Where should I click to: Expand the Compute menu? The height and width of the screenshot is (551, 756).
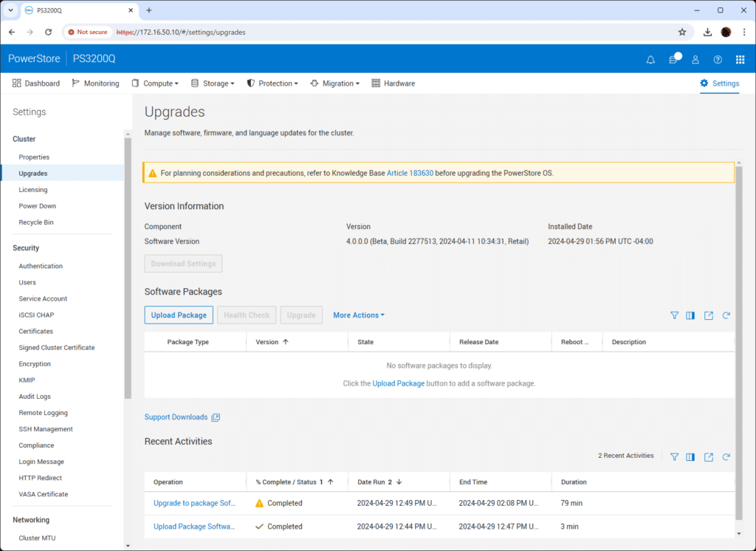point(155,83)
